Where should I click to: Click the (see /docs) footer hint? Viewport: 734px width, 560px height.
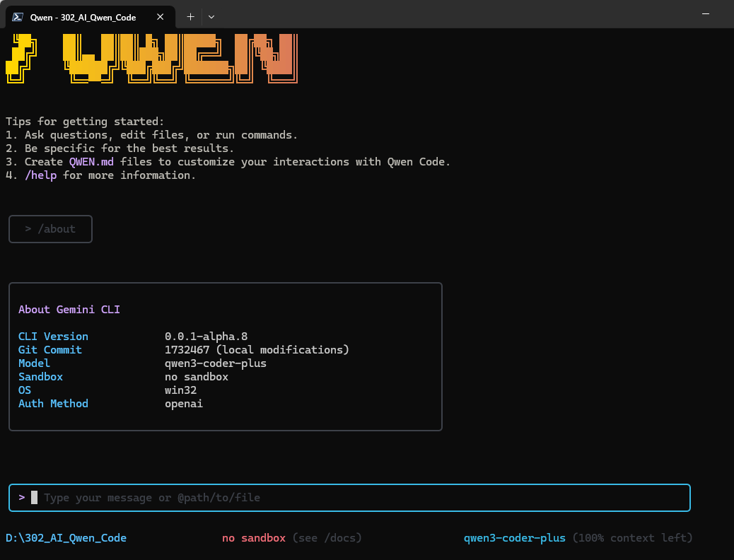pyautogui.click(x=327, y=538)
